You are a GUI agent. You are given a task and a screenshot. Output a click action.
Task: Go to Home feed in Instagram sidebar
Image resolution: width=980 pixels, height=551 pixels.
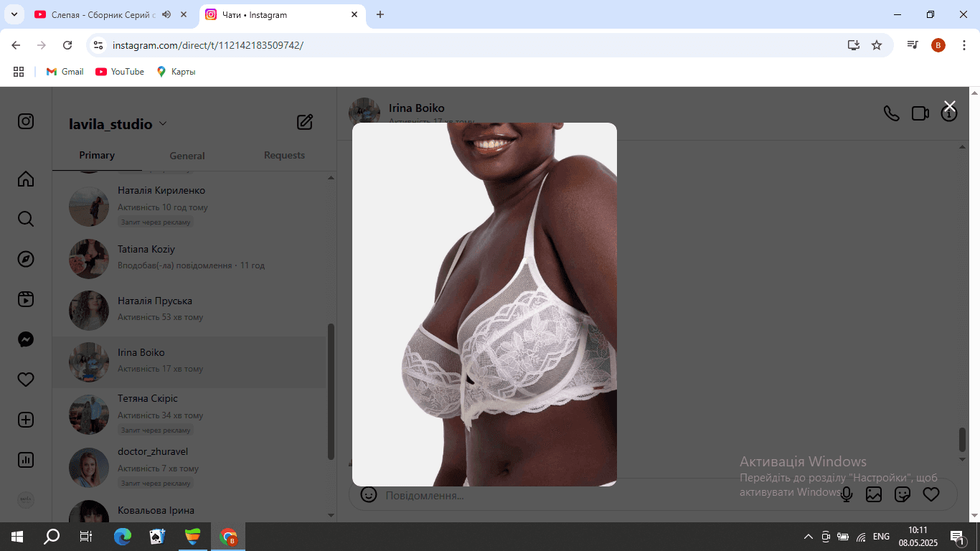click(x=26, y=179)
